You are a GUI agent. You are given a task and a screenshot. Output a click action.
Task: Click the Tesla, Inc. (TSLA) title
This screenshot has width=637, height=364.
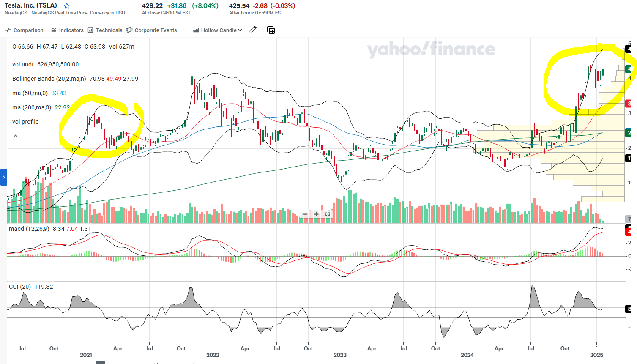31,5
